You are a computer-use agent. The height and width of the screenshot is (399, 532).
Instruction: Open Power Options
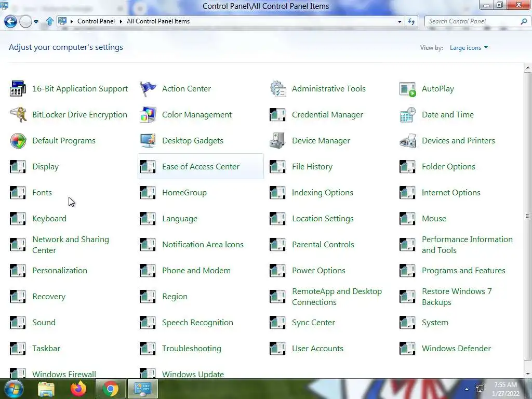(x=318, y=271)
